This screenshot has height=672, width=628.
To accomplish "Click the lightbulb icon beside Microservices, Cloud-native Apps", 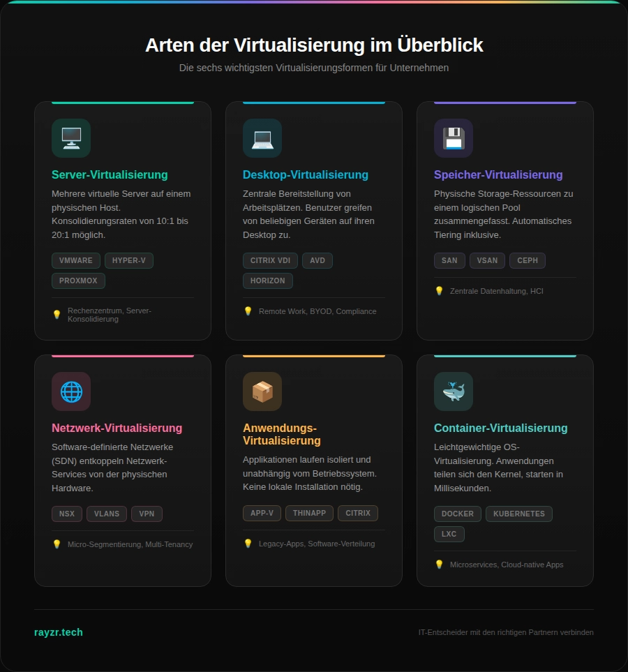I will pyautogui.click(x=439, y=565).
